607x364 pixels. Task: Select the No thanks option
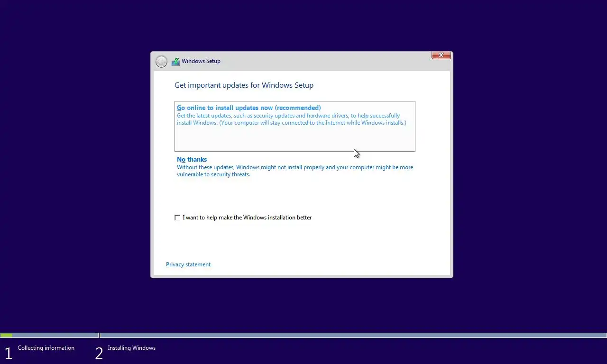click(294, 167)
